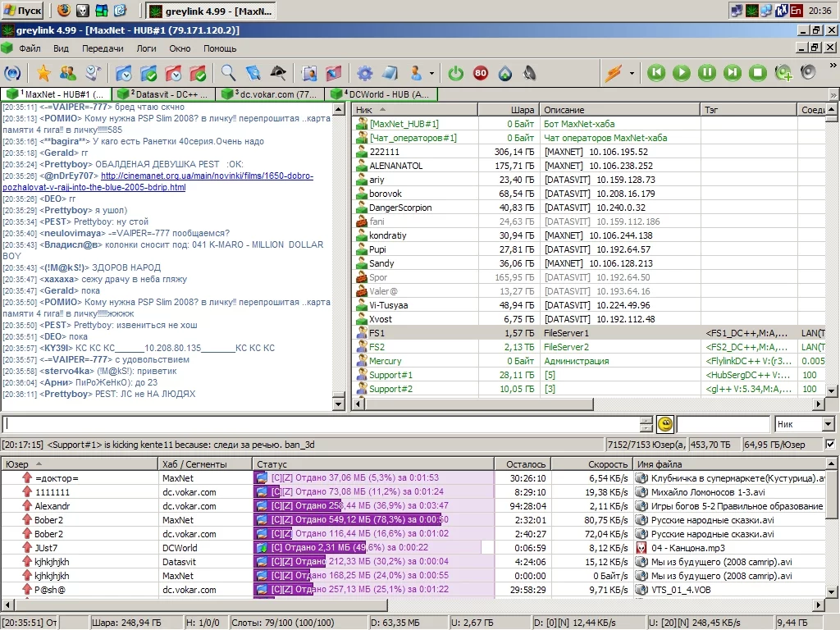Click the red 80 limiter icon
Image resolution: width=840 pixels, height=630 pixels.
point(481,73)
